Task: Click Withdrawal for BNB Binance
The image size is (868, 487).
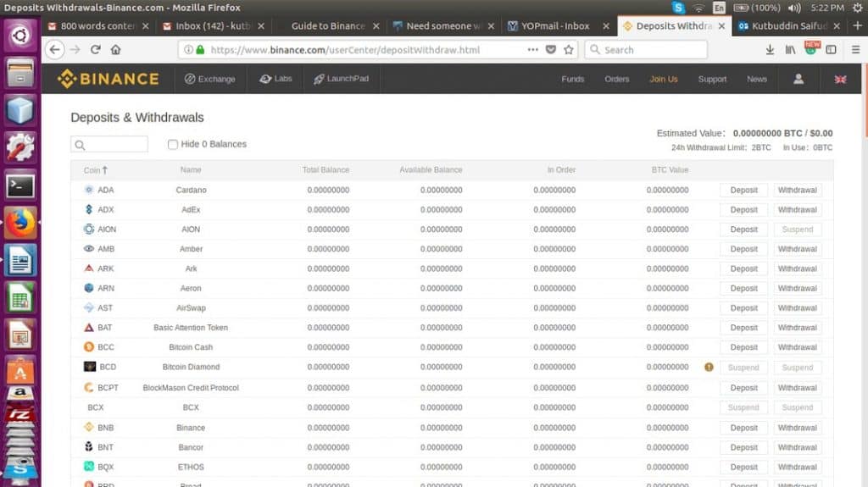Action: pyautogui.click(x=797, y=428)
